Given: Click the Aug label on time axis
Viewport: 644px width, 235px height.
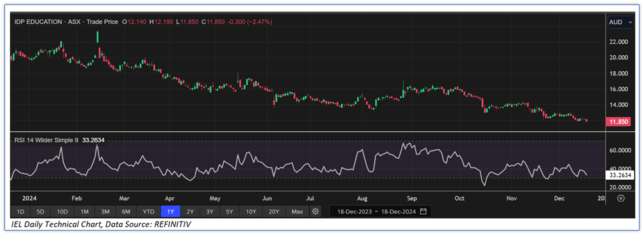Looking at the screenshot, I should click(362, 199).
